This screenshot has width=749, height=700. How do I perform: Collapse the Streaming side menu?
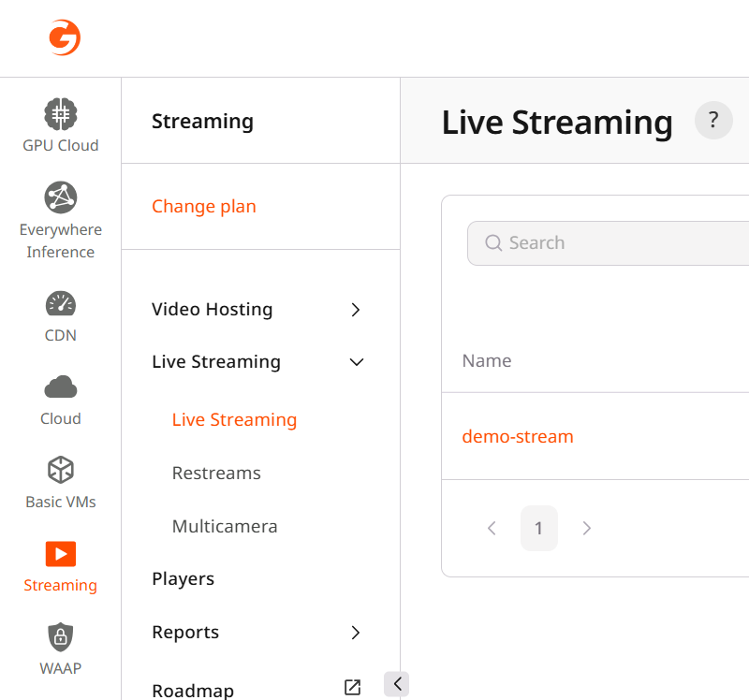pyautogui.click(x=396, y=684)
